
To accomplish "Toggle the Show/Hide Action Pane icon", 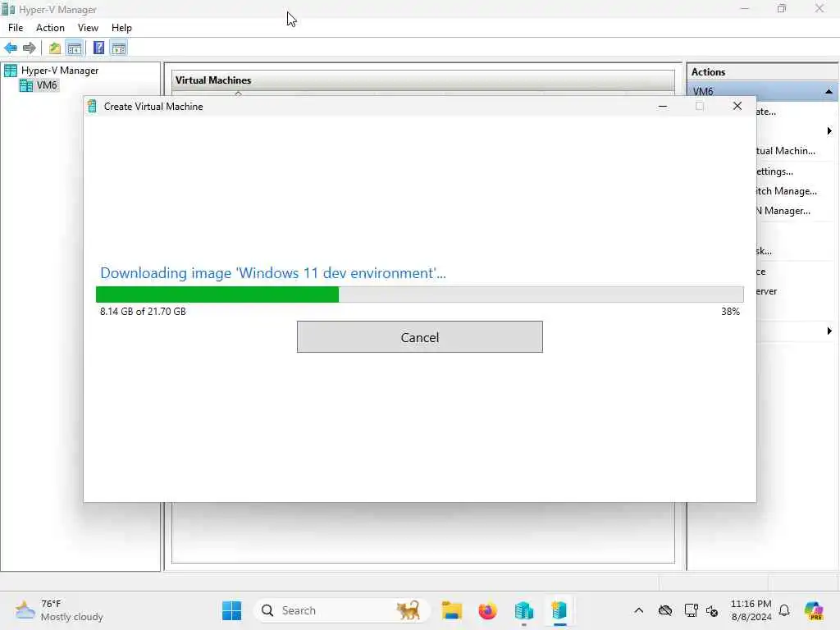I will (x=118, y=48).
